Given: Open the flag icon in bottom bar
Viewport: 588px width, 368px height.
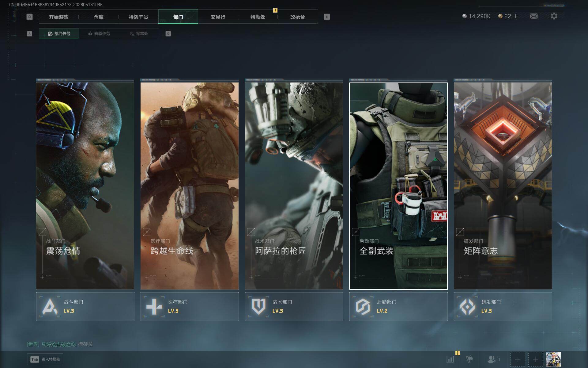Looking at the screenshot, I should point(469,359).
